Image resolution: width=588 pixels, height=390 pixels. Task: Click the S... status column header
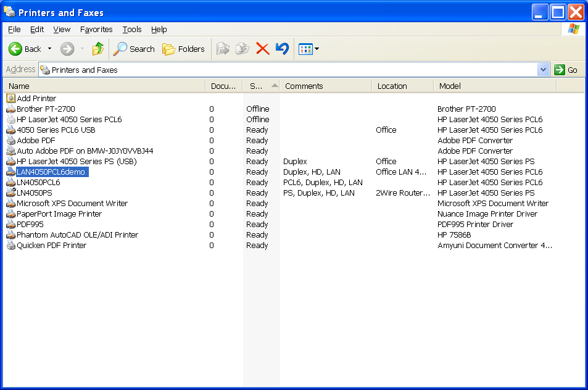click(262, 86)
